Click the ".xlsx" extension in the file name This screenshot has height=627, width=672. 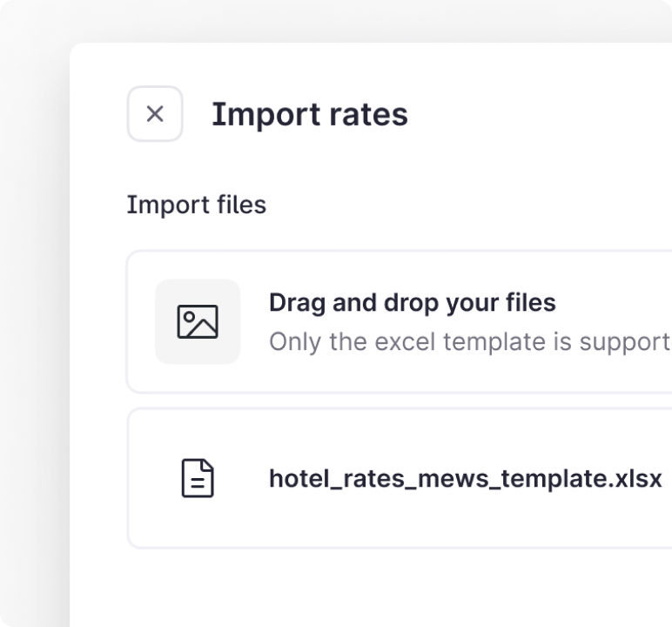[638, 479]
